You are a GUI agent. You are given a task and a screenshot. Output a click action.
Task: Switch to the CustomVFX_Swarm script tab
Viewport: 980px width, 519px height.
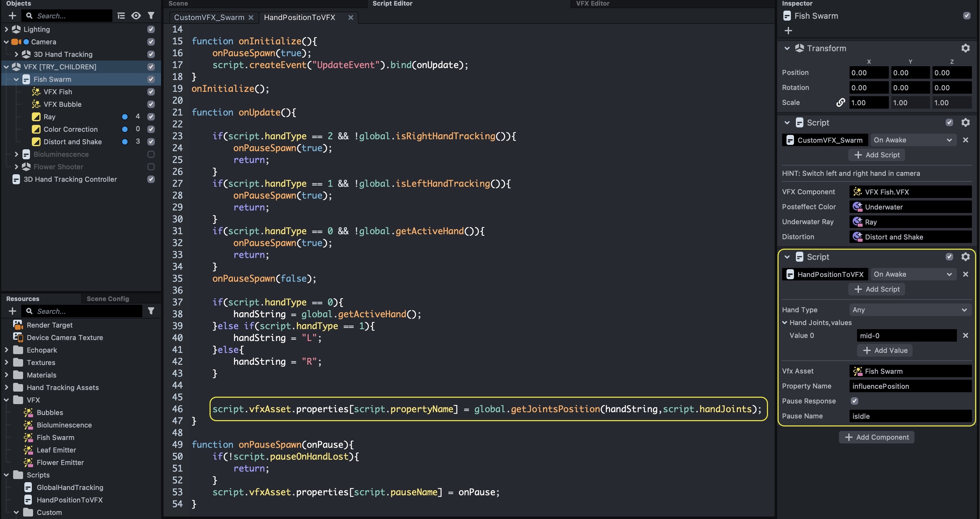[x=209, y=17]
